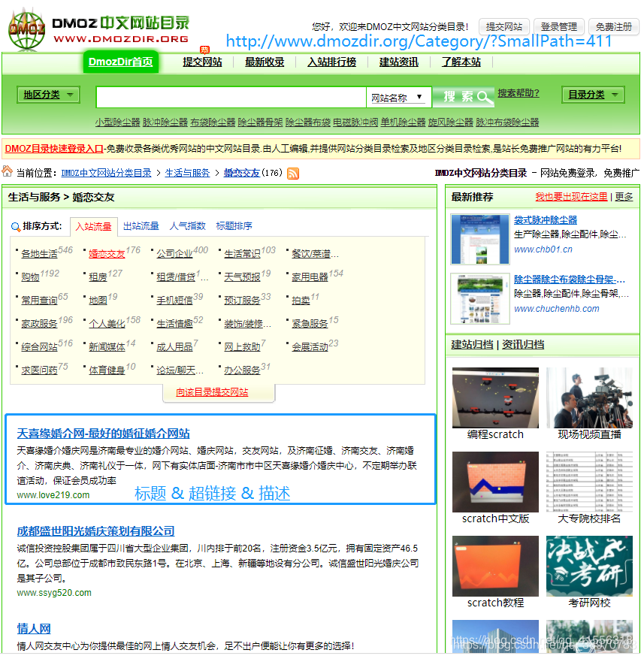This screenshot has width=644, height=659.
Task: Open the 家用电器 category
Action: 310,277
